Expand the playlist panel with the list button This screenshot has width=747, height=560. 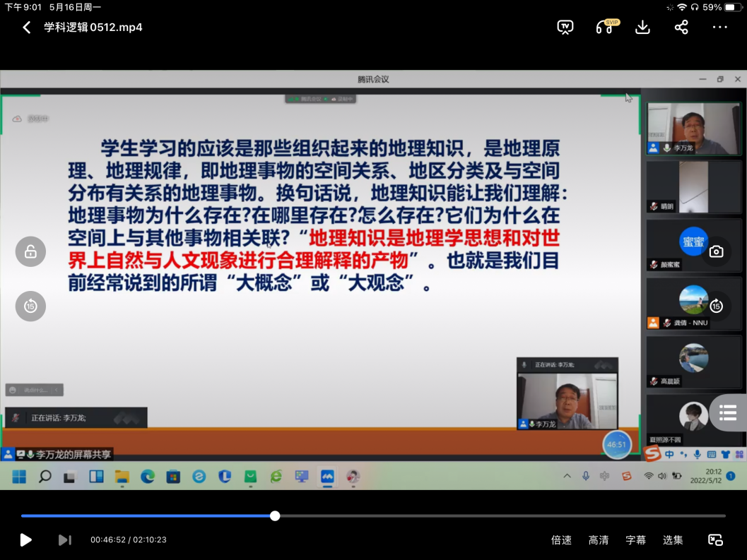click(x=729, y=412)
